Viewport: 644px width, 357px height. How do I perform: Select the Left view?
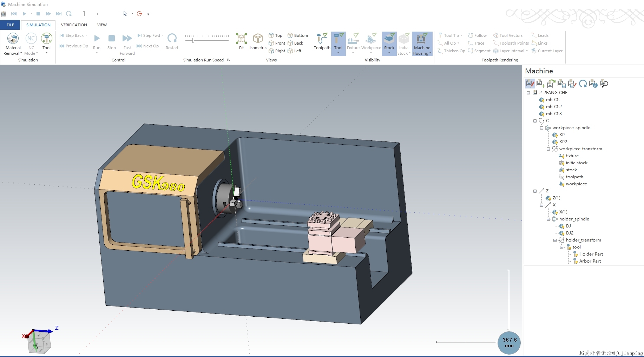point(295,51)
